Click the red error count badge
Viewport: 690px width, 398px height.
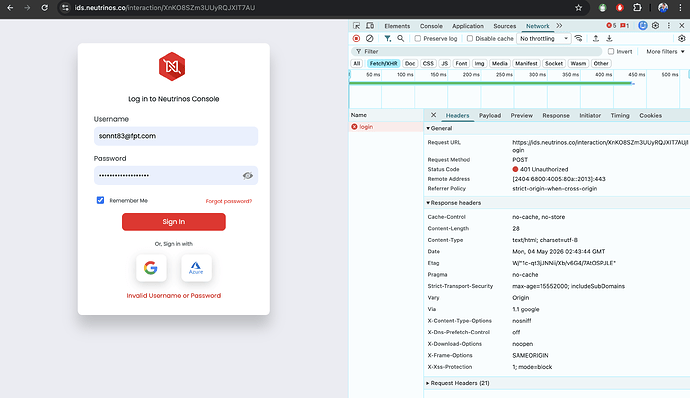tap(611, 26)
